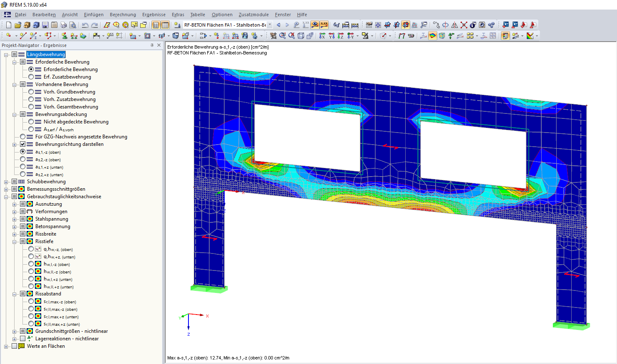Click the XYZ coordinate axes in the viewport
Image resolution: width=617 pixels, height=364 pixels.
coord(193,324)
